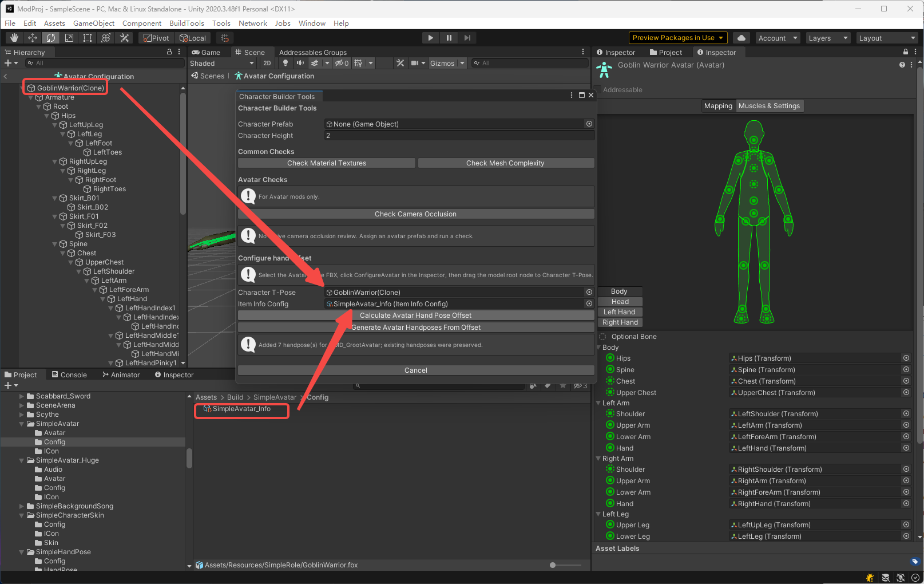Click Calculate Avatar Hand Pose Offset
The width and height of the screenshot is (924, 584).
coord(416,315)
